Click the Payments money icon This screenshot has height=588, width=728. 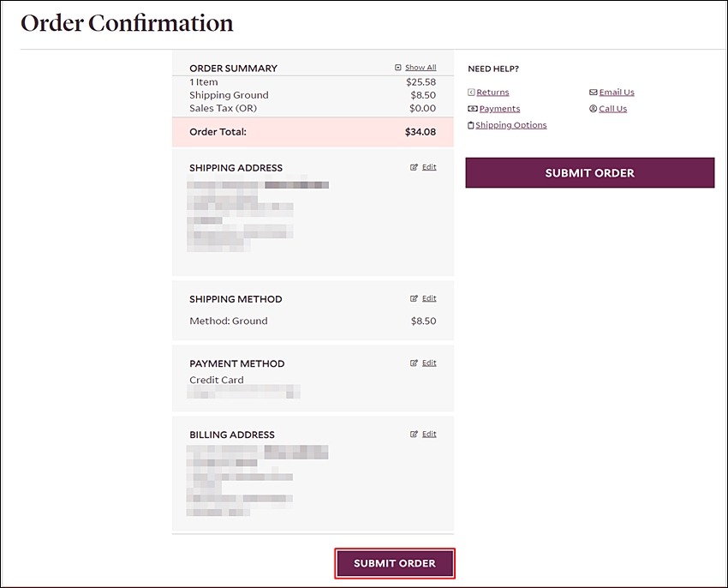(x=473, y=108)
